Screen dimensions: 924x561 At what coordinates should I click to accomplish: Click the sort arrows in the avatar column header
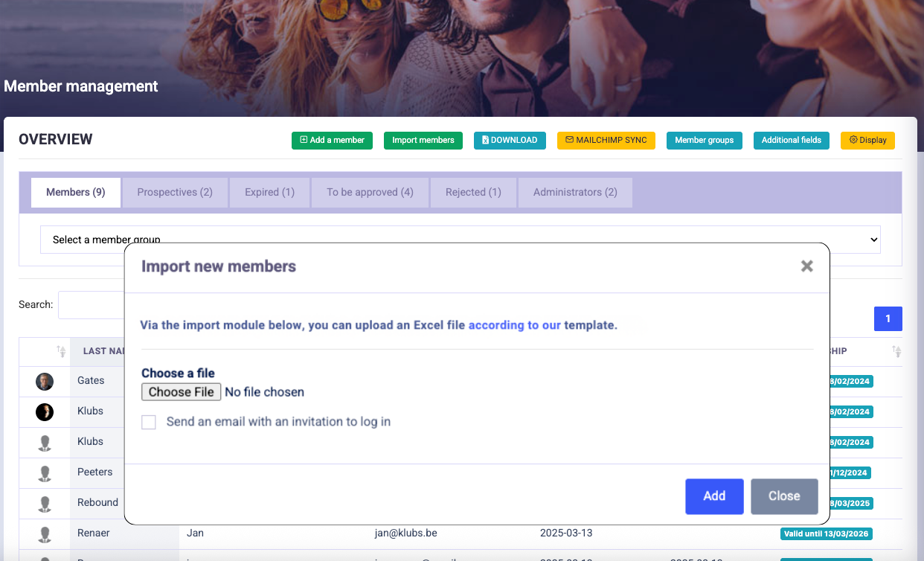pyautogui.click(x=61, y=351)
